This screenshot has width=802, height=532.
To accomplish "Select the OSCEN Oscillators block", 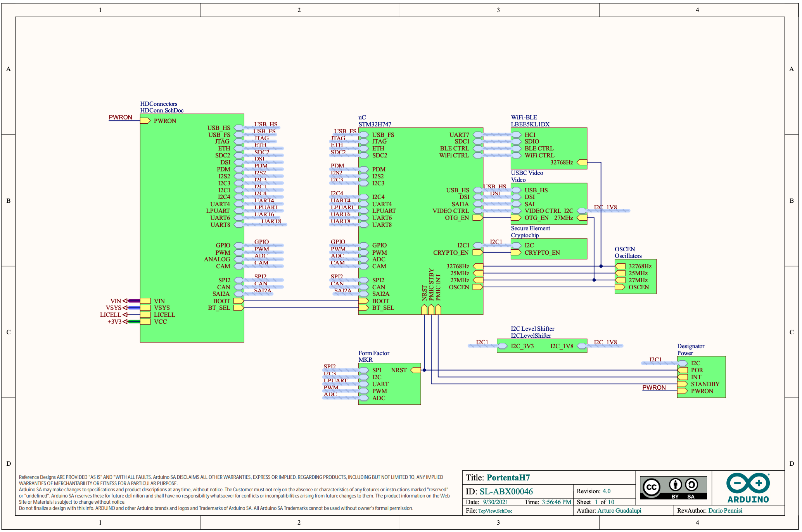I will 635,276.
